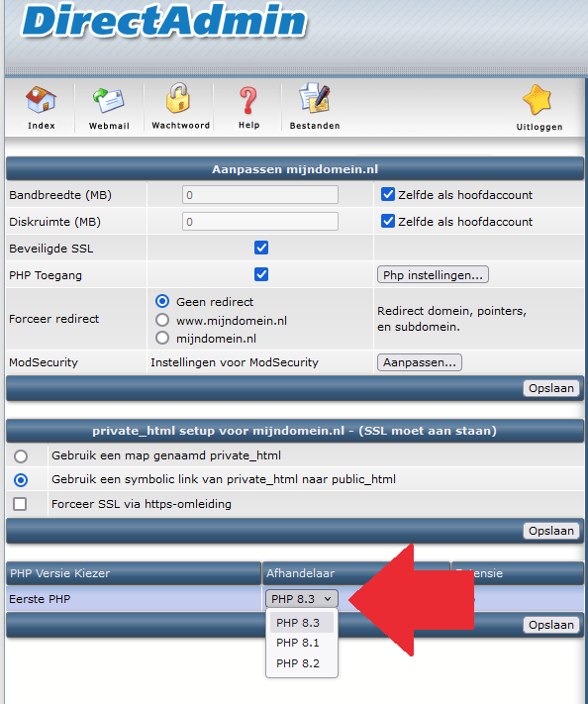
Task: Select PHP 8.2 from the list
Action: (302, 663)
